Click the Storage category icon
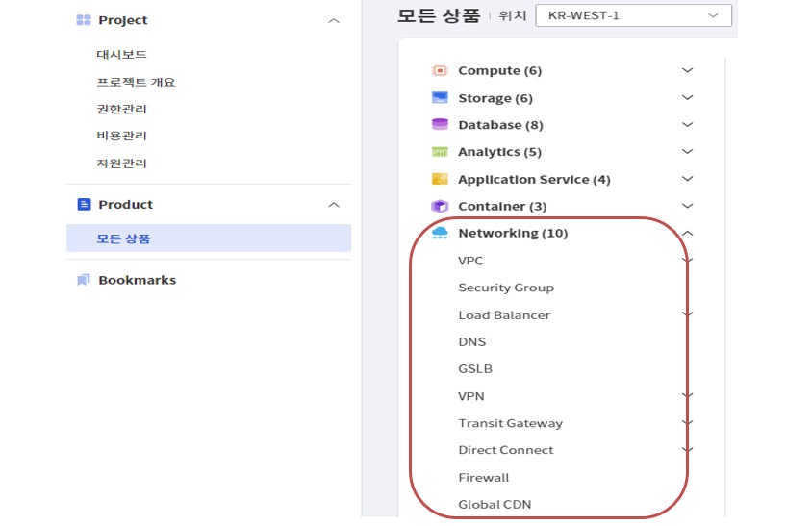 point(440,98)
